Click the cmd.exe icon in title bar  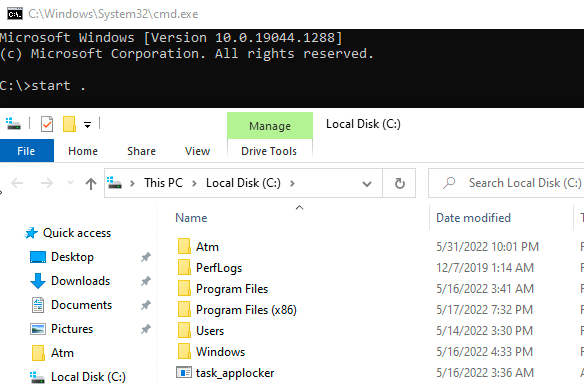(x=15, y=14)
